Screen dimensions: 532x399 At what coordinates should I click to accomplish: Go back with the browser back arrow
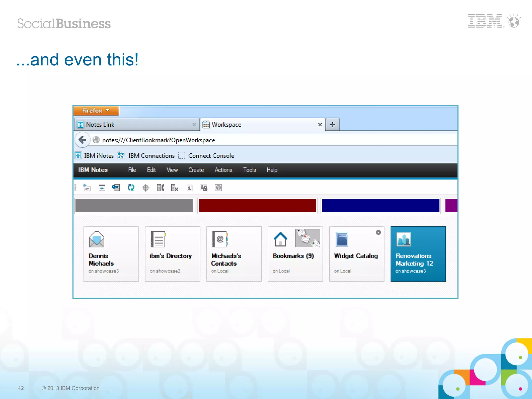tap(82, 140)
